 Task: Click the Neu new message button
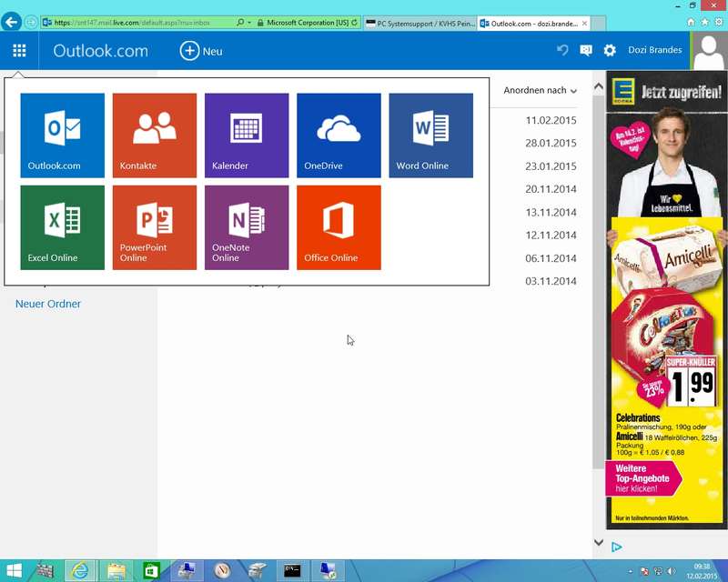coord(201,51)
